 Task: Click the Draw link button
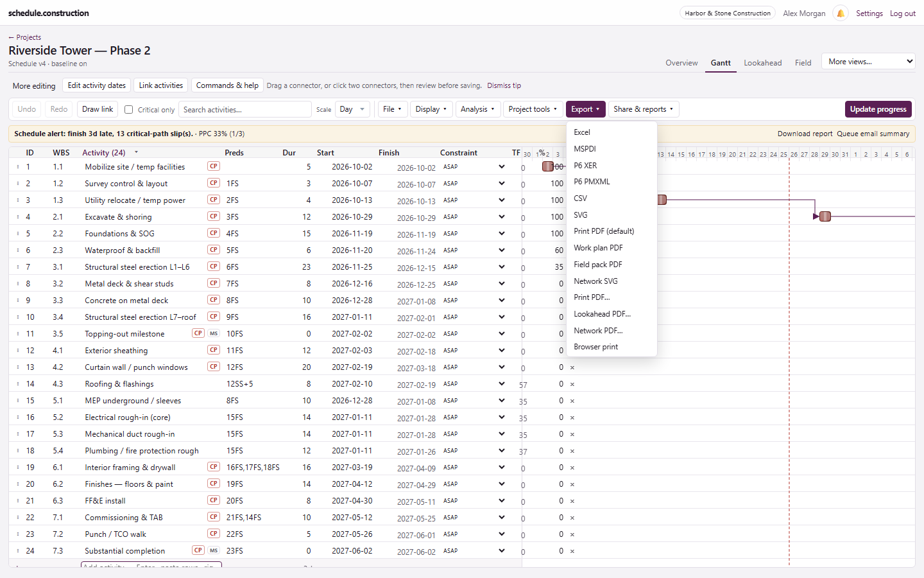(x=98, y=109)
